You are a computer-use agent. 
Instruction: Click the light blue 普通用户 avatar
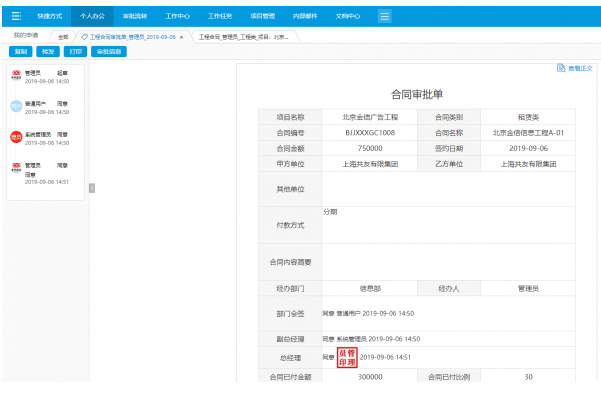pos(16,106)
